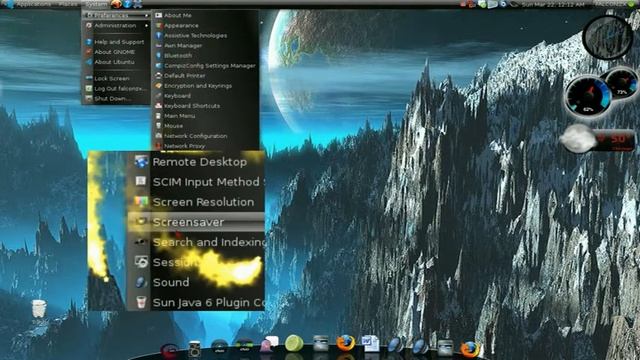Open Keyboard preferences entry
This screenshot has width=640, height=360.
[206, 96]
